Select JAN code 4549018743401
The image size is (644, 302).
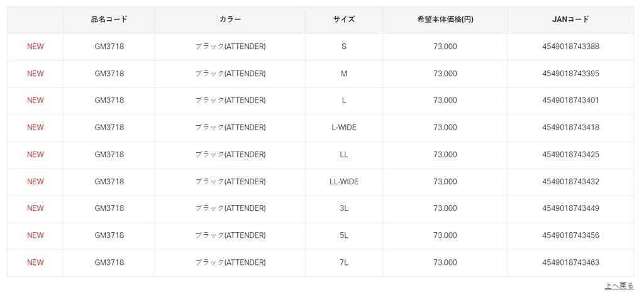[x=570, y=100]
